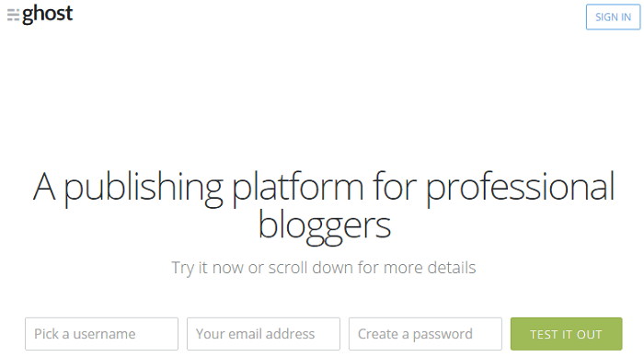Click the capital A starting the headline

coord(44,187)
